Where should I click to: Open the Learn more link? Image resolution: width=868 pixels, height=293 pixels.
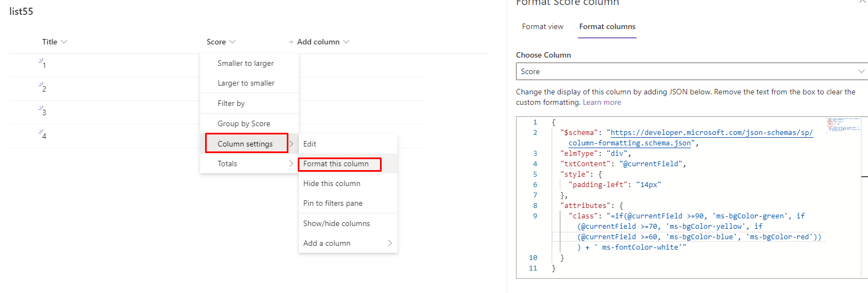pos(602,102)
